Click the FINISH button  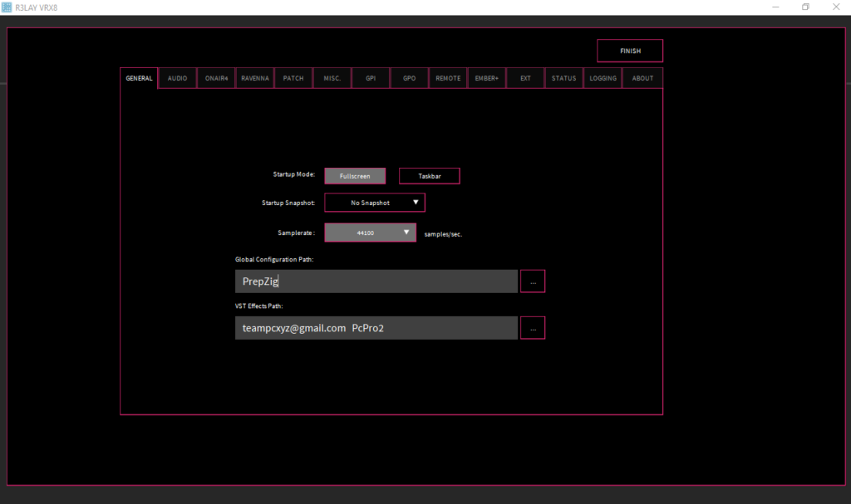click(630, 51)
